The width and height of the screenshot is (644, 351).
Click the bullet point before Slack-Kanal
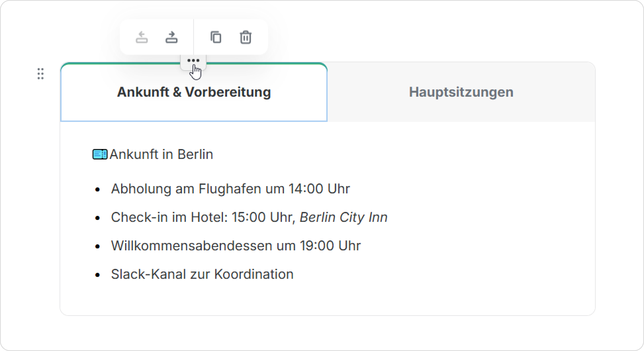click(x=97, y=275)
